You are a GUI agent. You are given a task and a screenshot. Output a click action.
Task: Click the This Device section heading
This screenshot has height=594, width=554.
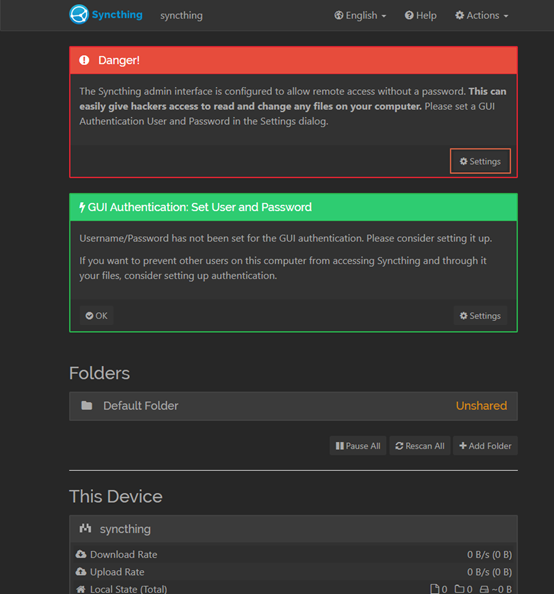116,496
